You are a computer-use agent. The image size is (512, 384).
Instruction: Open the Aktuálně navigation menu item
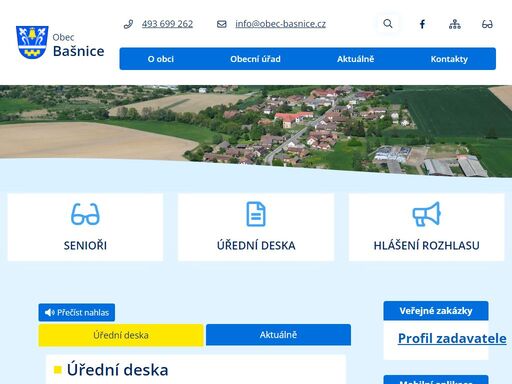[355, 59]
